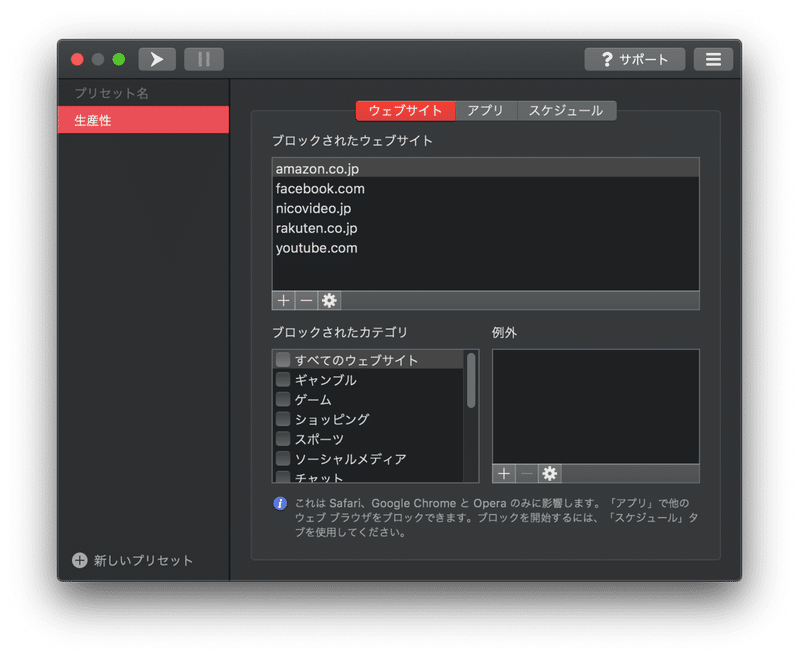800x658 pixels.
Task: Check the スポーツ category
Action: pyautogui.click(x=283, y=439)
